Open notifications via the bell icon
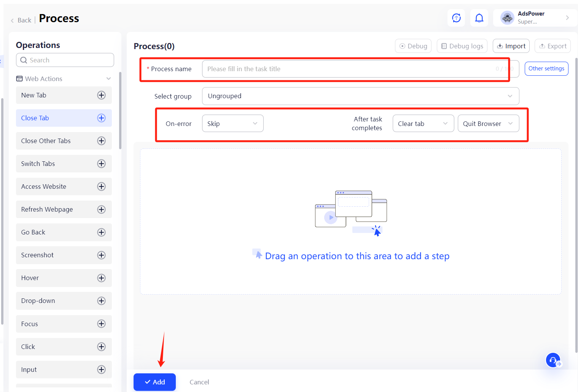Viewport: 578px width, 392px height. point(479,18)
